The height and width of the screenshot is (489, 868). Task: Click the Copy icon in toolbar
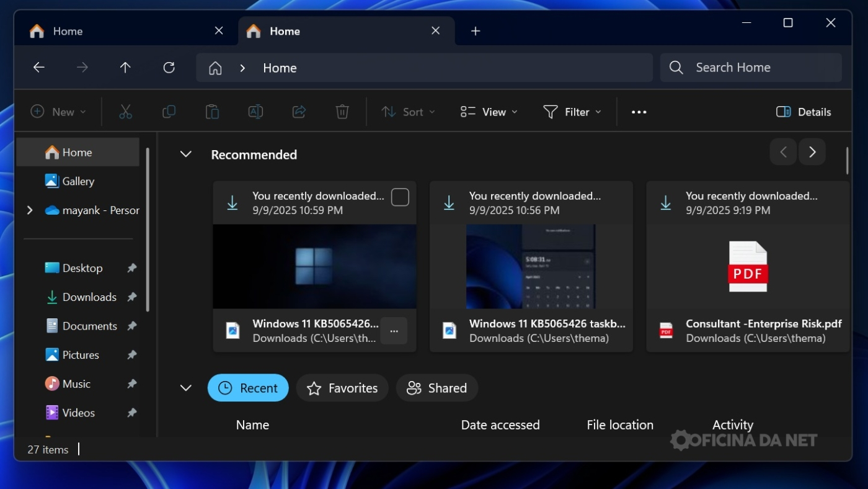[x=169, y=112]
